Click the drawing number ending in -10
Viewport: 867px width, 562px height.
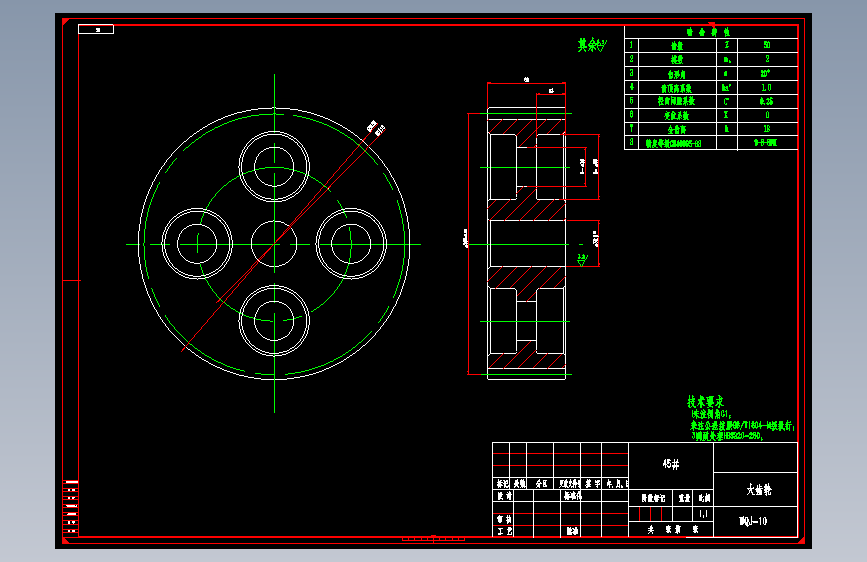(x=753, y=521)
